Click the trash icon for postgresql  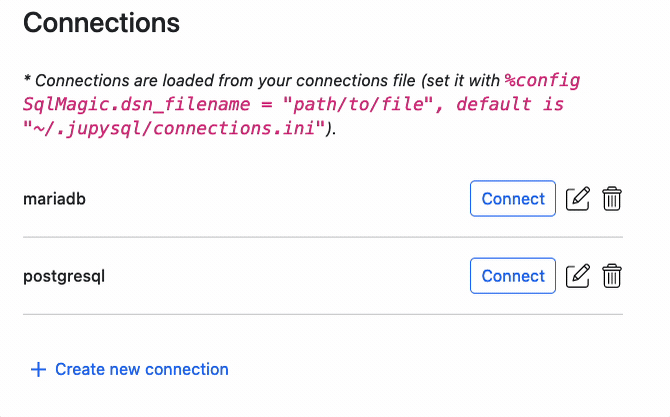[612, 276]
